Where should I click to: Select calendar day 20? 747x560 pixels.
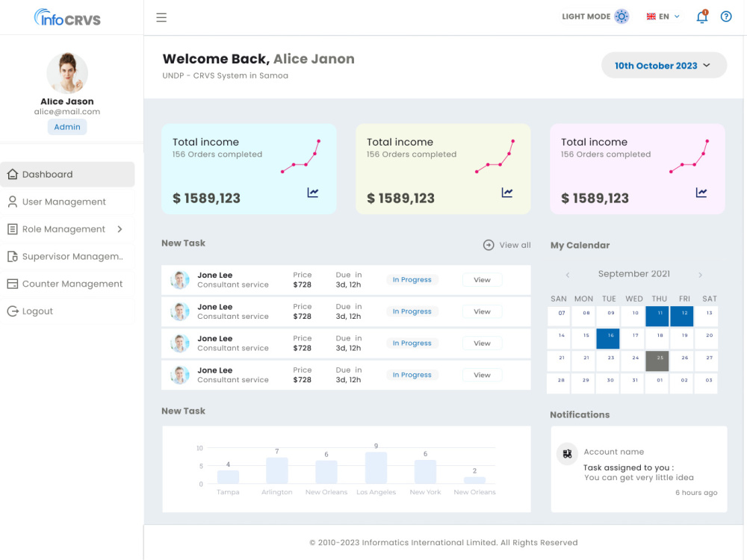click(707, 338)
